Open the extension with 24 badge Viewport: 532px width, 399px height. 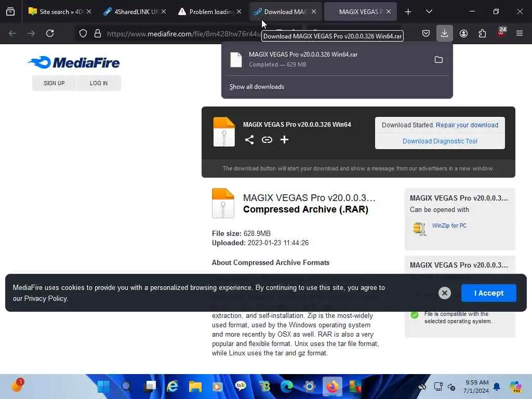click(x=501, y=33)
